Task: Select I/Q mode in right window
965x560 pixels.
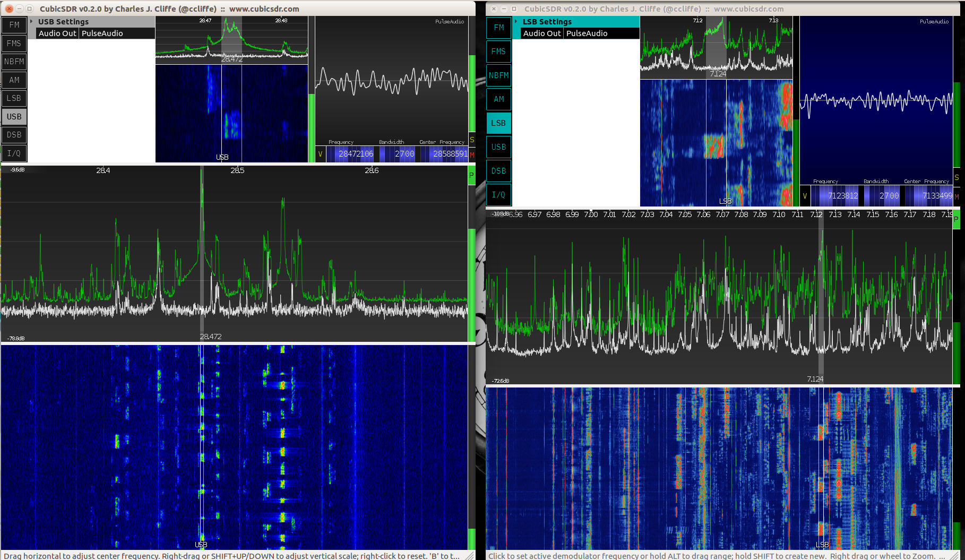Action: click(x=499, y=195)
